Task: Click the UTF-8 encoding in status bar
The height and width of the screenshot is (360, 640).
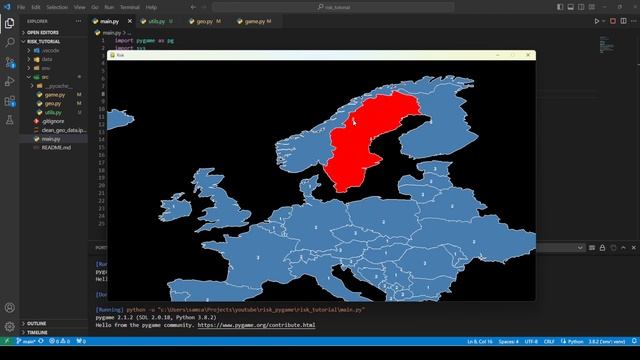Action: point(531,341)
